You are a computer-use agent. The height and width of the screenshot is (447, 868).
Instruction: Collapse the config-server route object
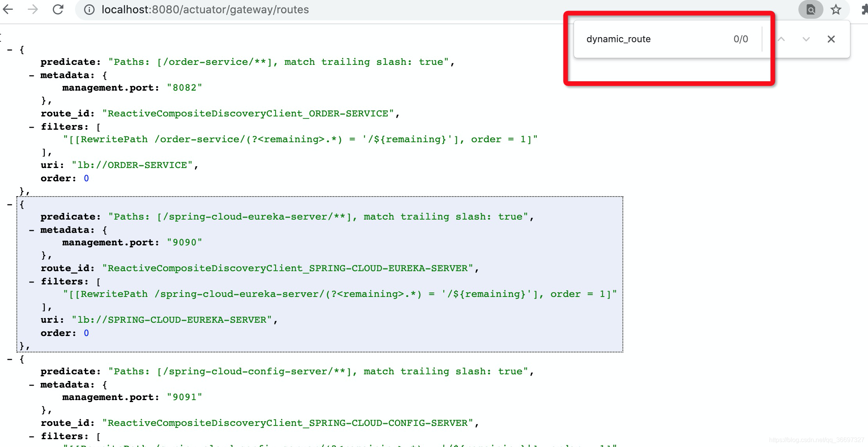(10, 359)
